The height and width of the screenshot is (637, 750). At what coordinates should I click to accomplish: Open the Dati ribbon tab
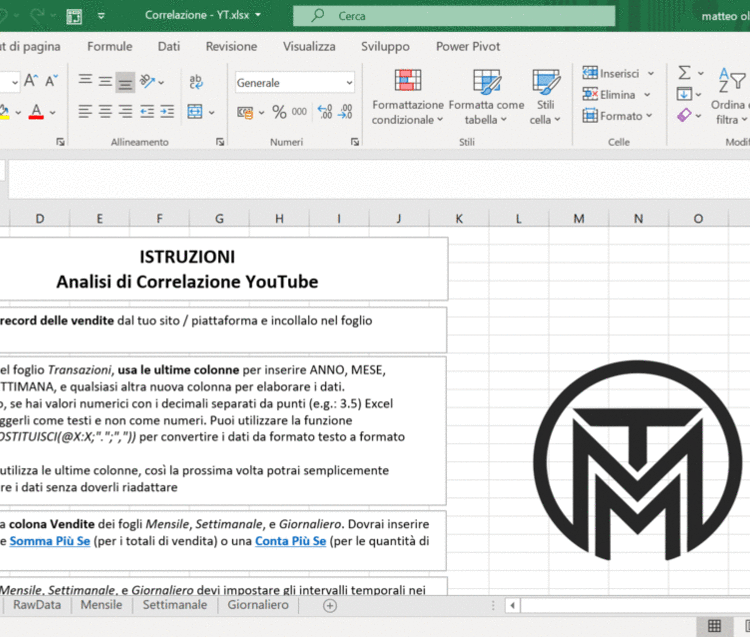click(x=169, y=46)
